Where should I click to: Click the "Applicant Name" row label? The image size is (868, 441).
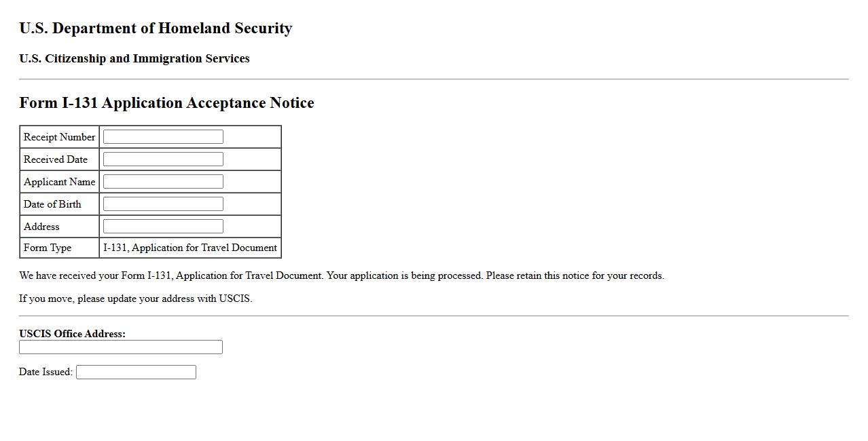click(x=59, y=182)
